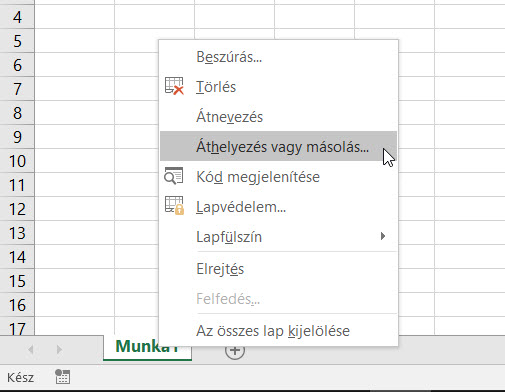Click the Kód megjelenítése magnifier icon
The width and height of the screenshot is (505, 392).
(x=174, y=176)
